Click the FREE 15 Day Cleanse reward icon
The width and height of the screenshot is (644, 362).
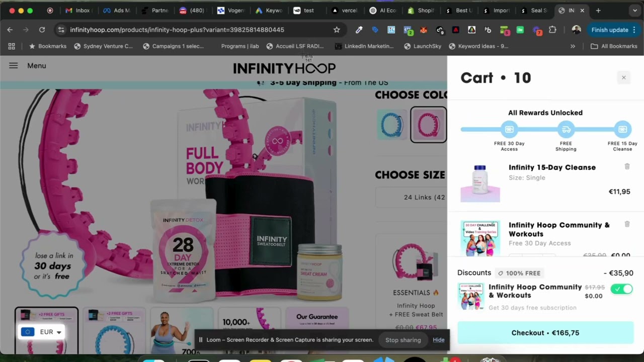[622, 130]
